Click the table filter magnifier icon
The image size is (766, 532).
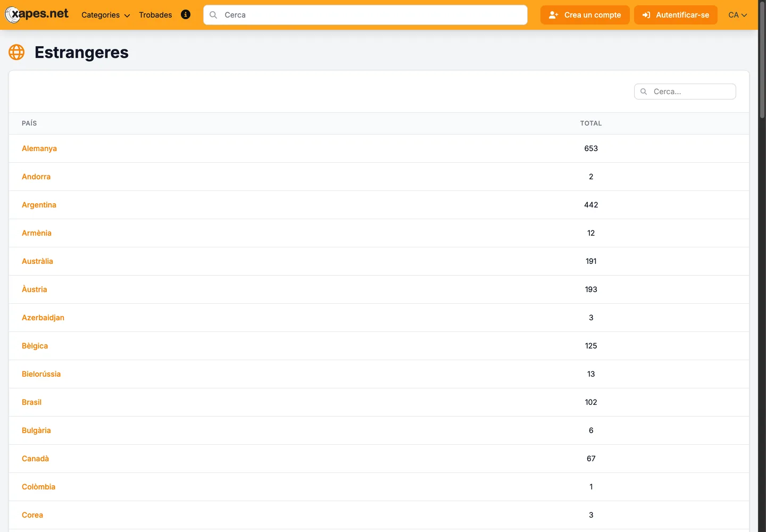tap(644, 92)
